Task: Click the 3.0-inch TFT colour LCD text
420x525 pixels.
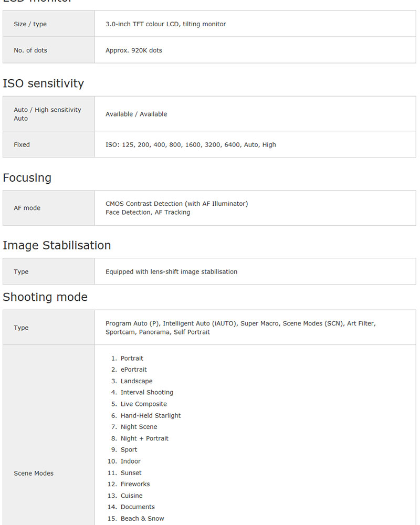Action: click(166, 24)
